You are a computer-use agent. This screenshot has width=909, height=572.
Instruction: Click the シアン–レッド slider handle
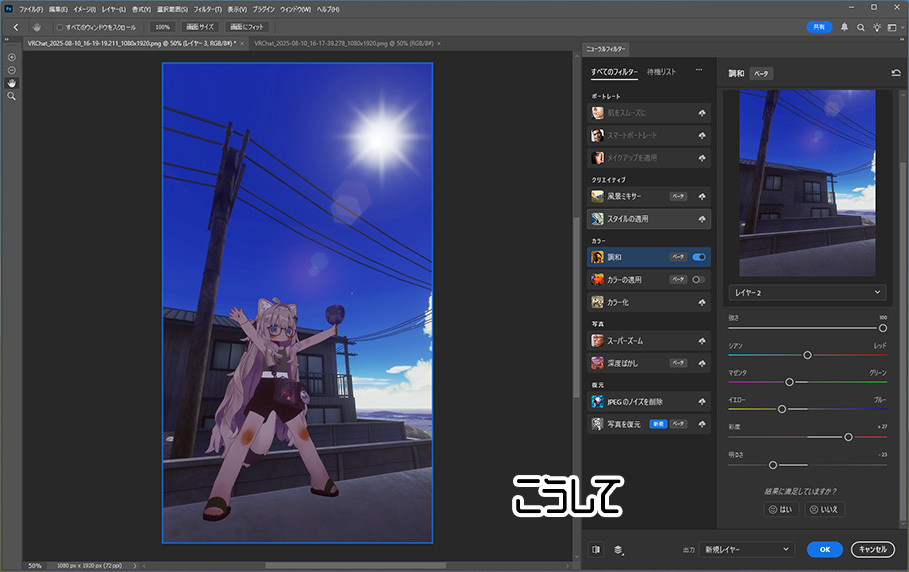coord(807,355)
